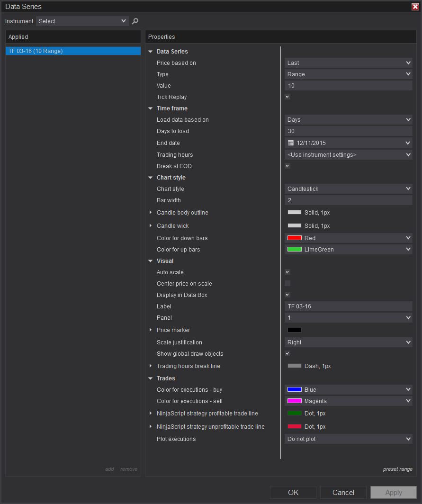Toggle the Tick Replay checkbox

[x=287, y=97]
